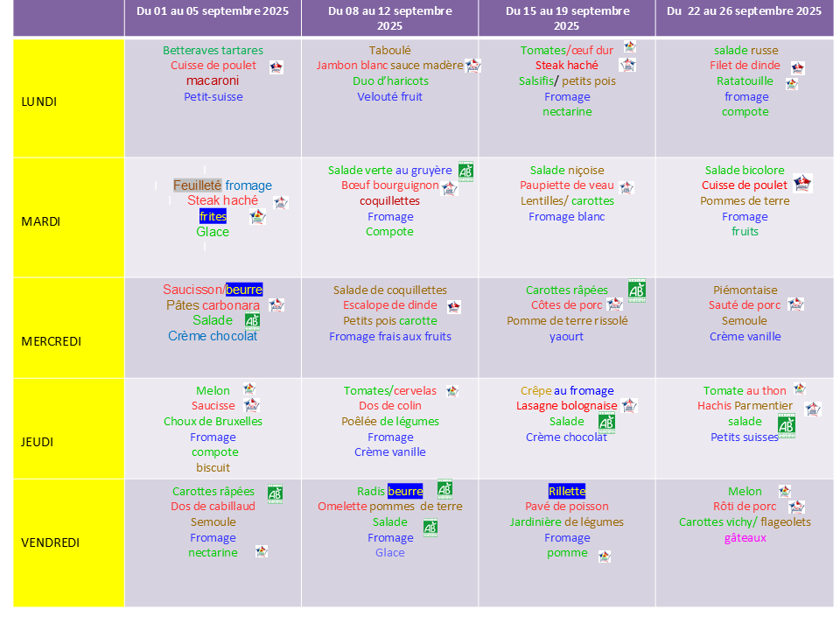Click the AB logo next to Wednesday's Carottes râpées
The image size is (840, 630).
point(636,290)
